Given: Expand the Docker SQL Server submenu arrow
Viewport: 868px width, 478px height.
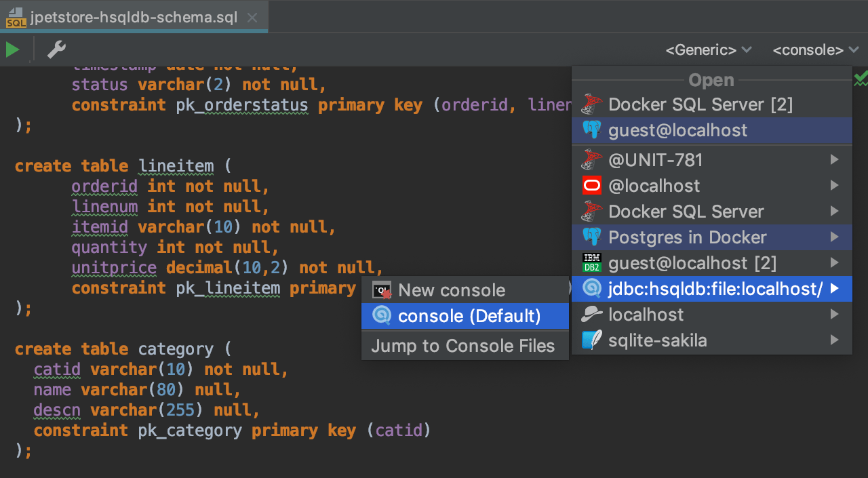Looking at the screenshot, I should pyautogui.click(x=835, y=212).
